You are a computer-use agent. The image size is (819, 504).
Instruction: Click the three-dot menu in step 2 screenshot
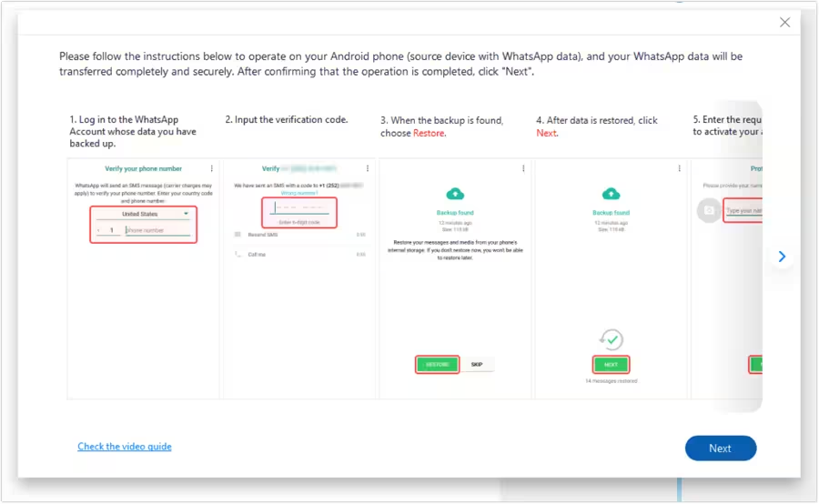(368, 168)
